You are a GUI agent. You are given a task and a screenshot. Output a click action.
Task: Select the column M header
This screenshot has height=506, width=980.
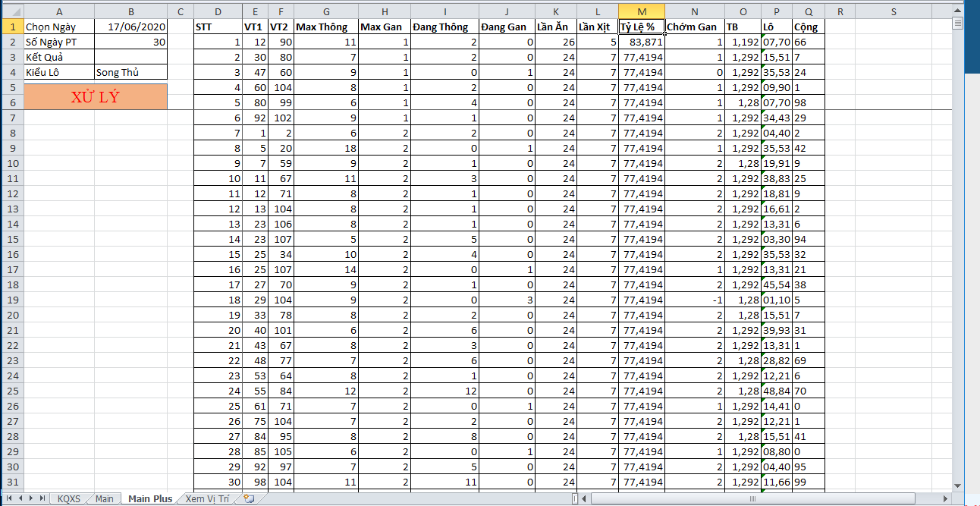pyautogui.click(x=642, y=11)
